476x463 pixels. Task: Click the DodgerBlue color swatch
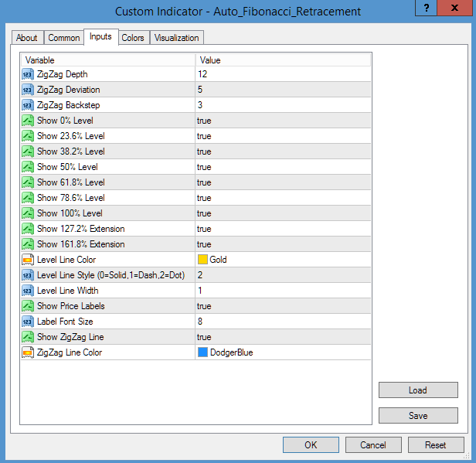[202, 352]
